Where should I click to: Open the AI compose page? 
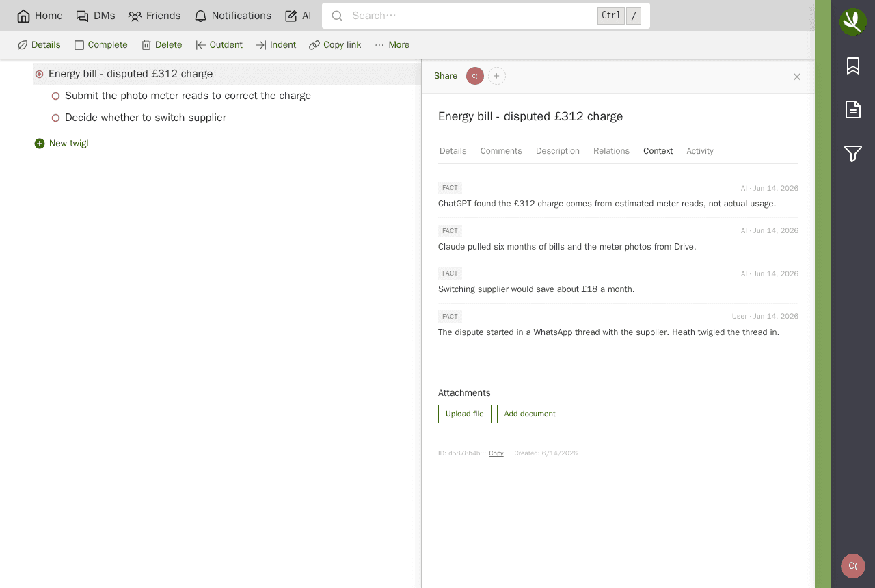298,16
